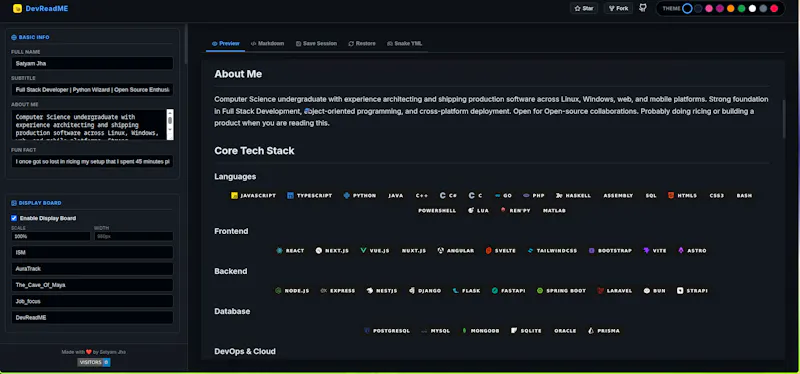The height and width of the screenshot is (374, 800).
Task: Switch to the Preview tab
Action: click(226, 43)
